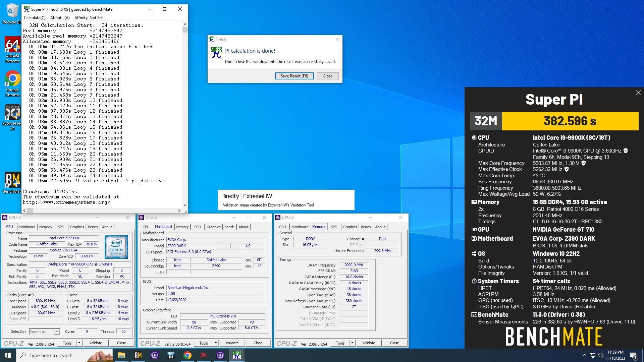This screenshot has height=362, width=644.
Task: Click Close in second CPU-Z window
Action: [258, 343]
